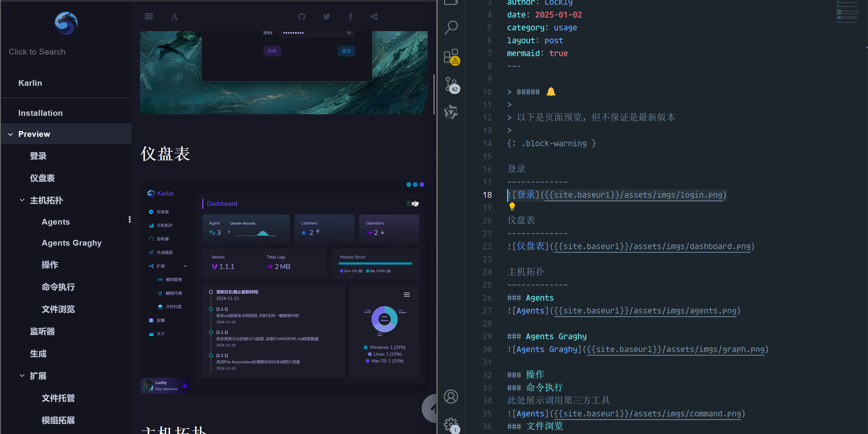Open the share icon in toolbar
Image resolution: width=868 pixels, height=434 pixels.
pyautogui.click(x=374, y=16)
